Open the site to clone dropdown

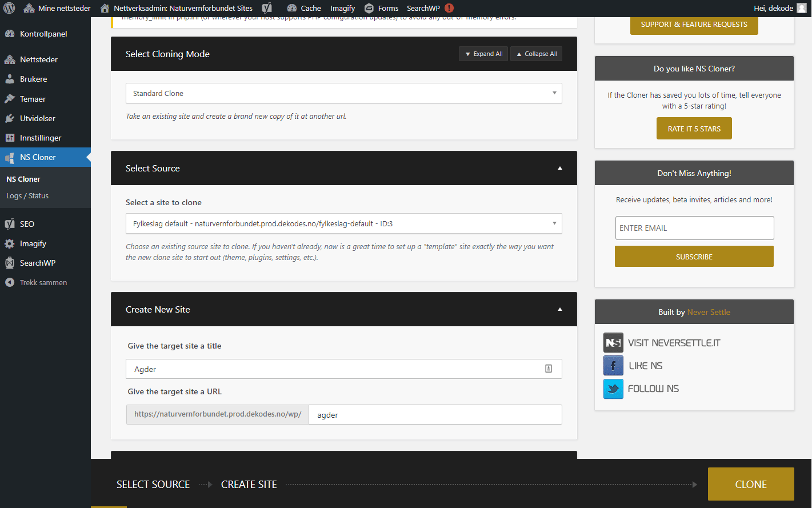pos(343,223)
